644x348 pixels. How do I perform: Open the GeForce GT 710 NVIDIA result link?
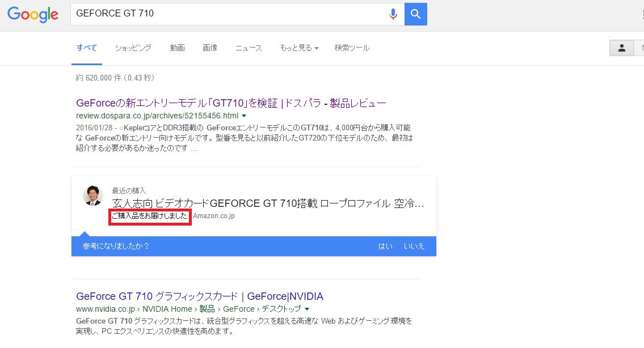[200, 296]
